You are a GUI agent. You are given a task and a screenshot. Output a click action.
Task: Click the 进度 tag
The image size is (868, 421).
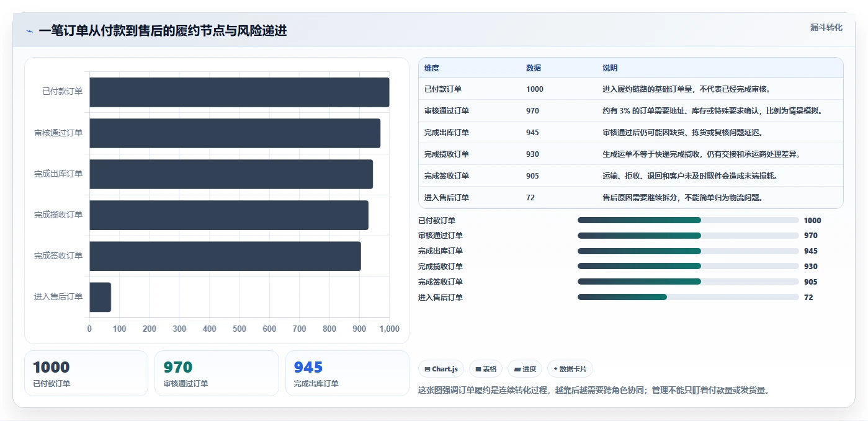coord(525,369)
